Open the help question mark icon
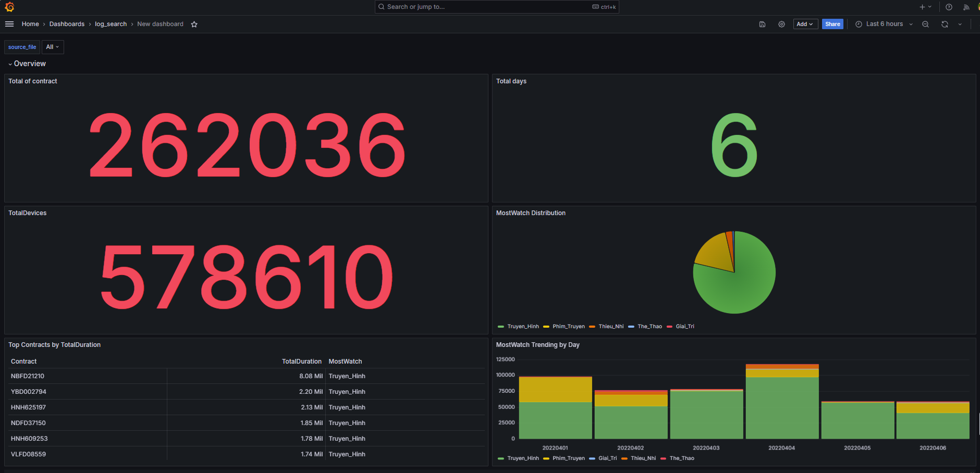980x473 pixels. click(949, 7)
